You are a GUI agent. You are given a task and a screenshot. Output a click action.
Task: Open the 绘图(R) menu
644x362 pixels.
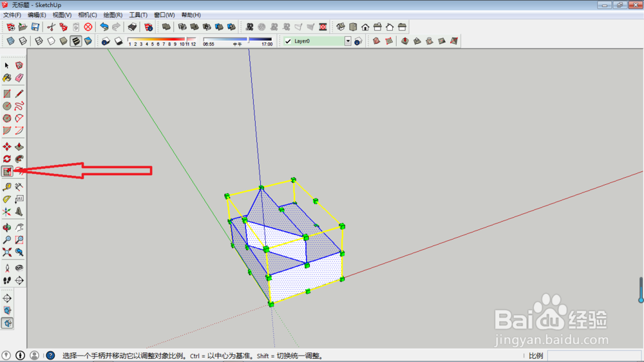pyautogui.click(x=113, y=15)
